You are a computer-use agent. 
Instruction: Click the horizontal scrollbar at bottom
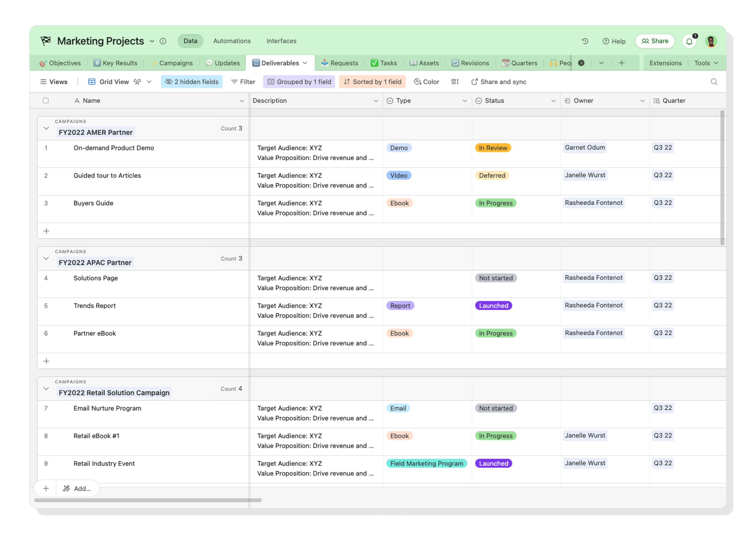(x=148, y=500)
